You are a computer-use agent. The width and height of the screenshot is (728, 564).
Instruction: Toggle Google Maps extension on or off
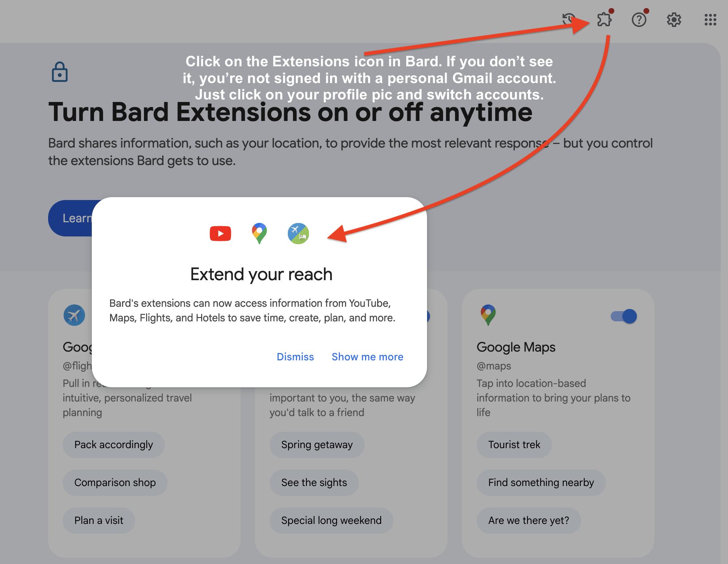pos(624,316)
